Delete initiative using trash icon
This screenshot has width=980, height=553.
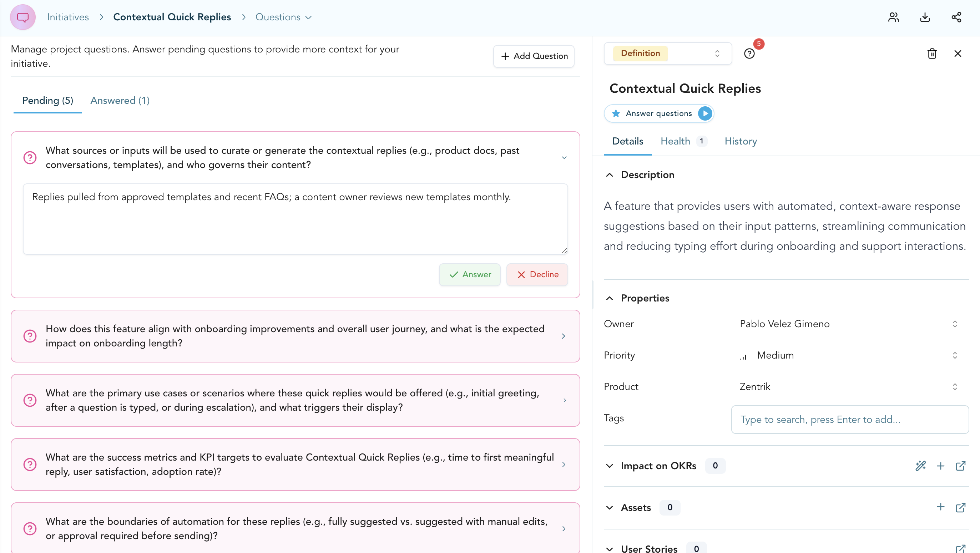point(932,54)
